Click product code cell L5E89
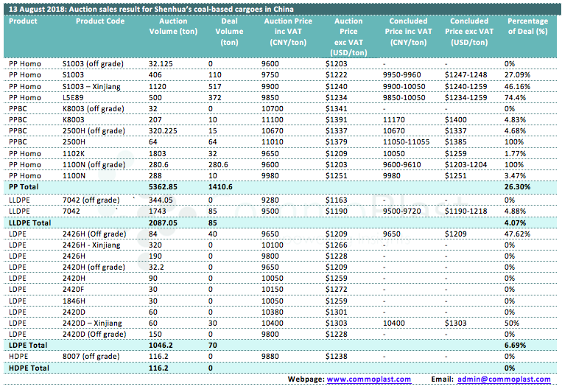562x392 pixels. click(74, 97)
